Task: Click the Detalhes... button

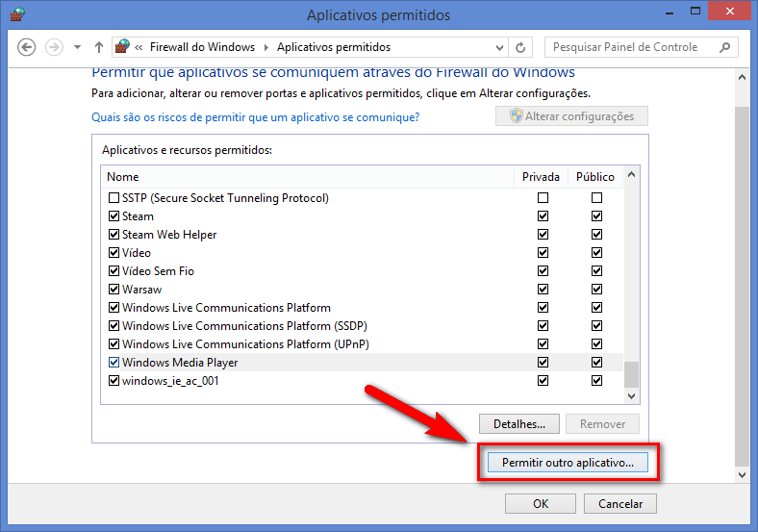Action: (519, 424)
